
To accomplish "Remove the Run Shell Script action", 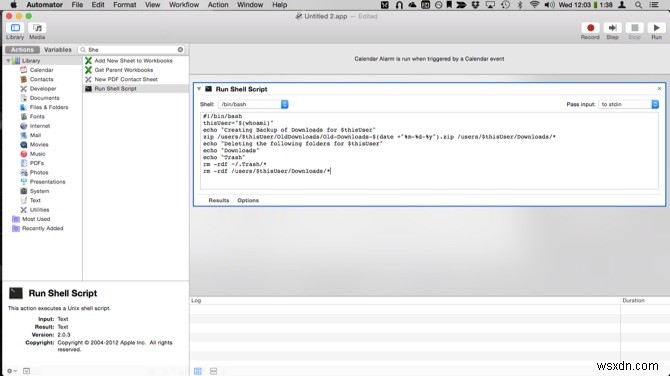I will click(659, 88).
